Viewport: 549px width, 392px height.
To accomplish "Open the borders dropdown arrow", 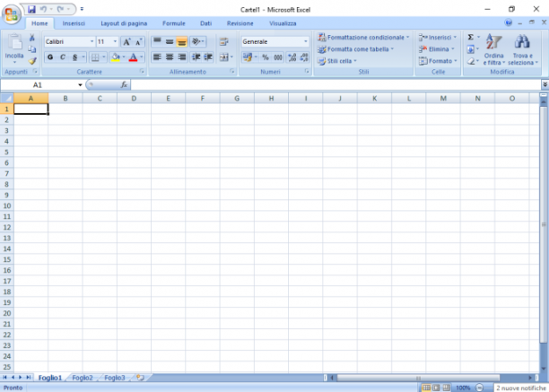I will [x=104, y=57].
